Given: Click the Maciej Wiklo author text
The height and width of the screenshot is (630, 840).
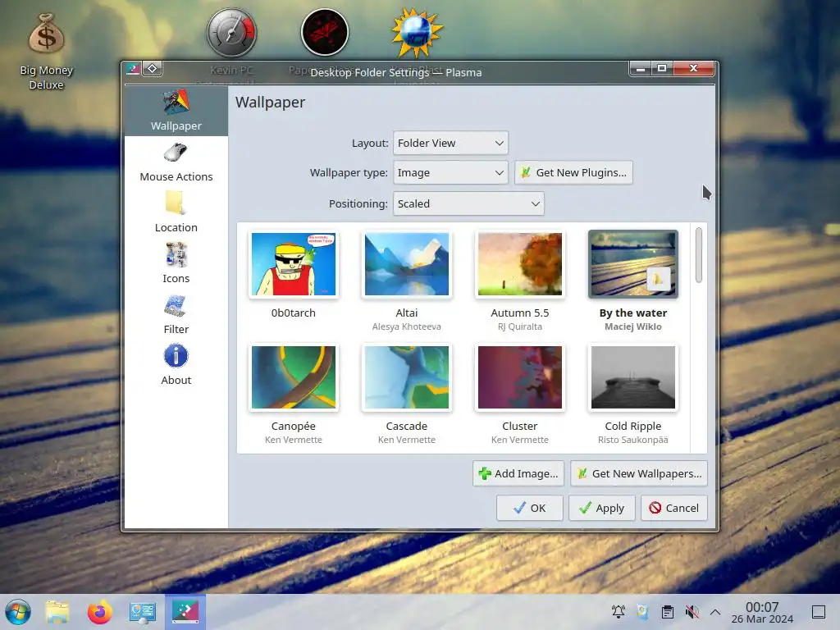Looking at the screenshot, I should (632, 326).
